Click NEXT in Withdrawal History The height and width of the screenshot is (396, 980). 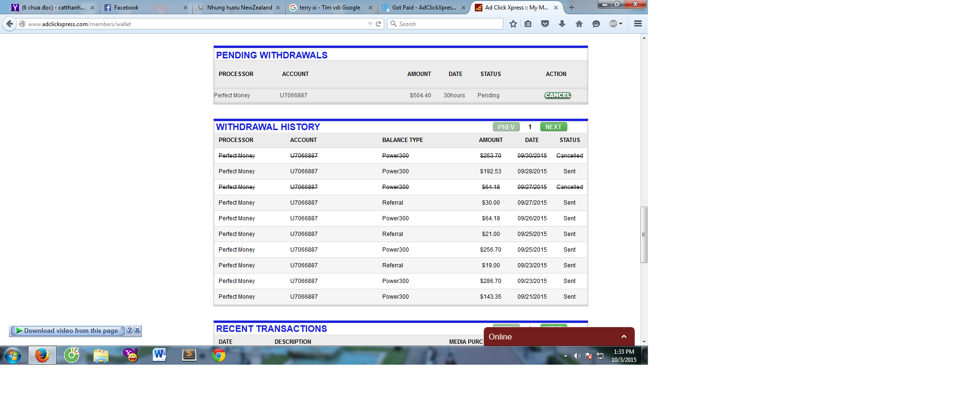[554, 127]
